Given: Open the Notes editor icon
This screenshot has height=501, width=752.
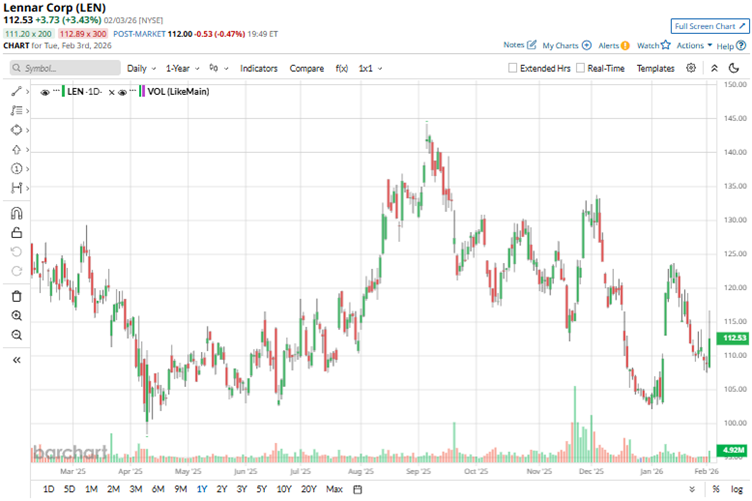Looking at the screenshot, I should click(531, 45).
